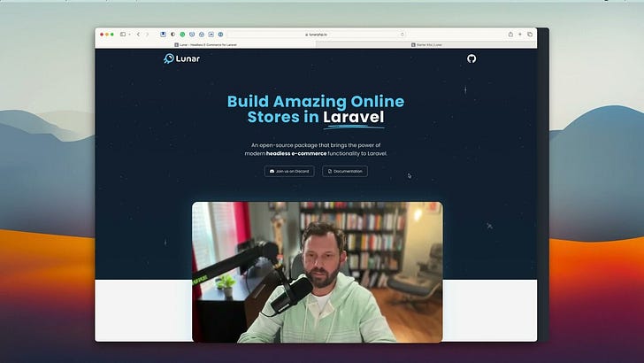Toggle the Safari sidebar button
This screenshot has height=363, width=644.
pyautogui.click(x=123, y=35)
